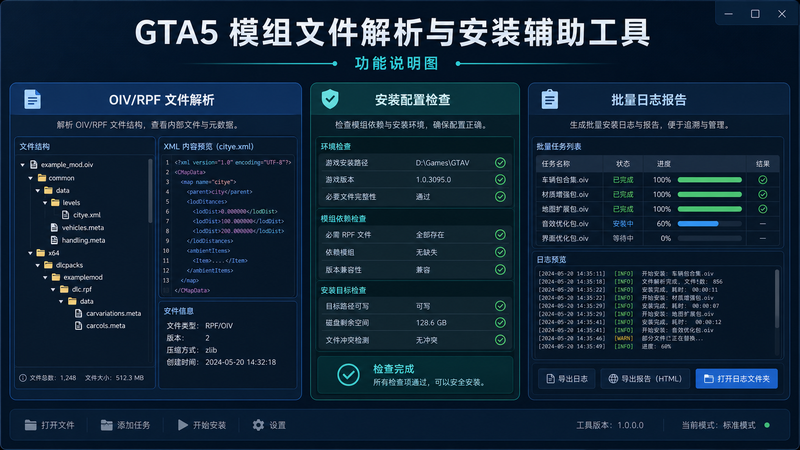Click the 任务名称 column header
The height and width of the screenshot is (450, 800).
556,164
